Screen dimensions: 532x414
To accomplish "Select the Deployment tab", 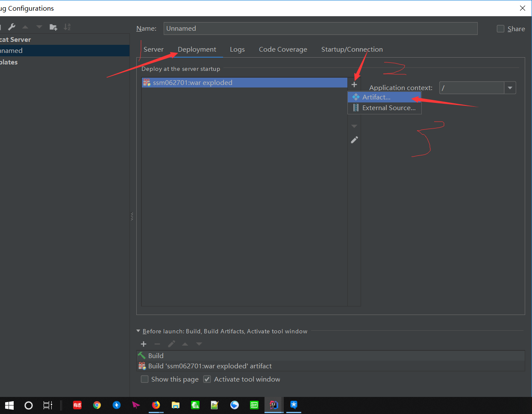I will point(197,50).
